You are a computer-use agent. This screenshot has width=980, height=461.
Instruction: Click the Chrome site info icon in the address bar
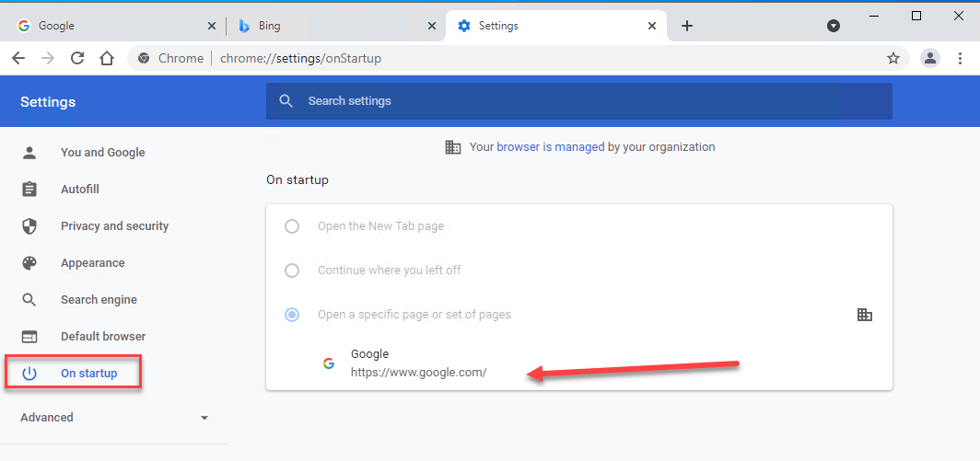pyautogui.click(x=144, y=59)
